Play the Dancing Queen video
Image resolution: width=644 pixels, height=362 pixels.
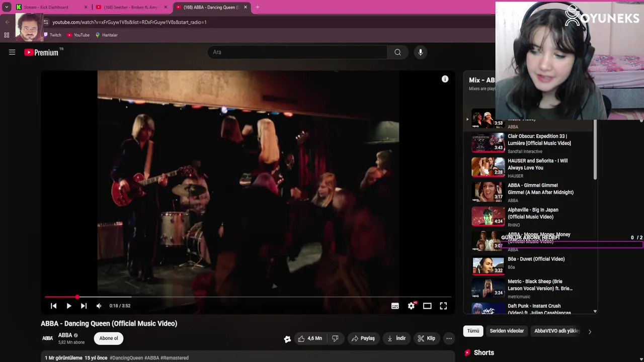point(69,306)
